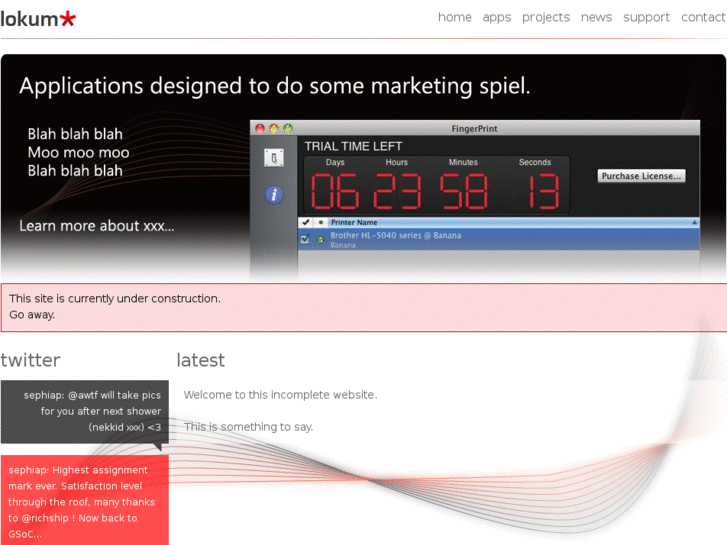Click the switch icon in FingerPrint sidebar
This screenshot has width=727, height=545.
tap(274, 158)
